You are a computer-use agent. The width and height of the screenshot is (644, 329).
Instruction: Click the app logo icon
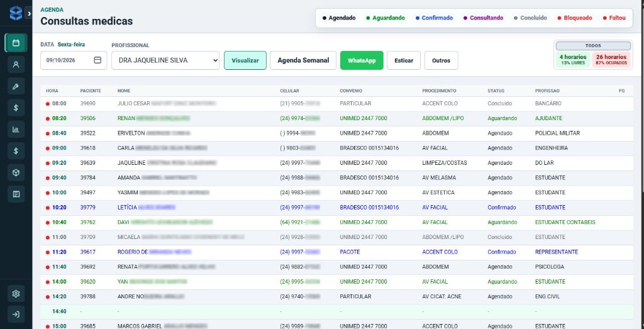click(x=16, y=14)
